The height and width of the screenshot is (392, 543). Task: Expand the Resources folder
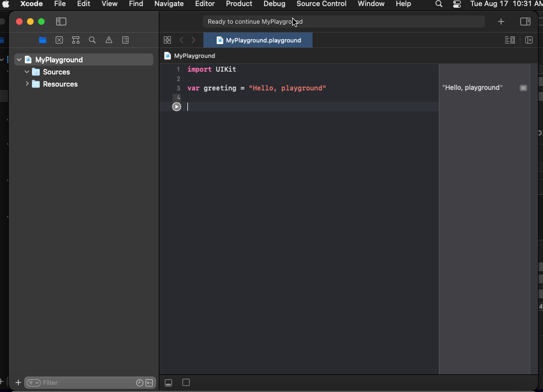click(26, 84)
